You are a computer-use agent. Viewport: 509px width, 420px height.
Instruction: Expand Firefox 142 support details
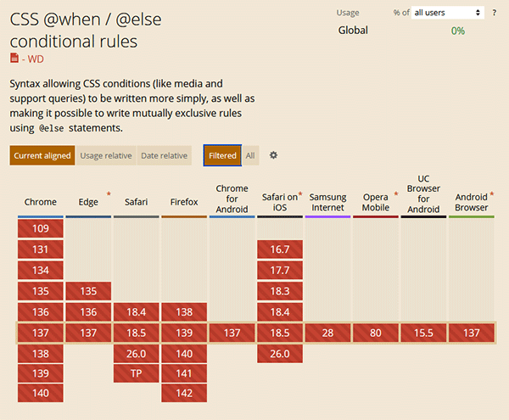[x=184, y=394]
